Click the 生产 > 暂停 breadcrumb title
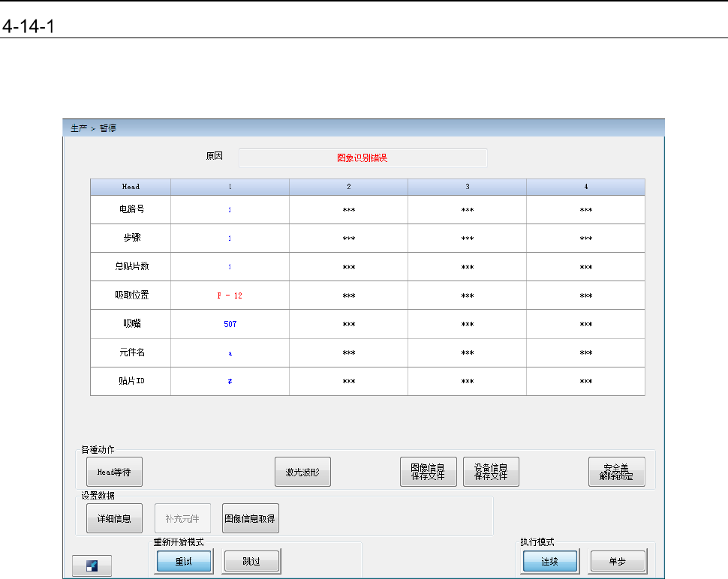This screenshot has width=728, height=579. 93,128
